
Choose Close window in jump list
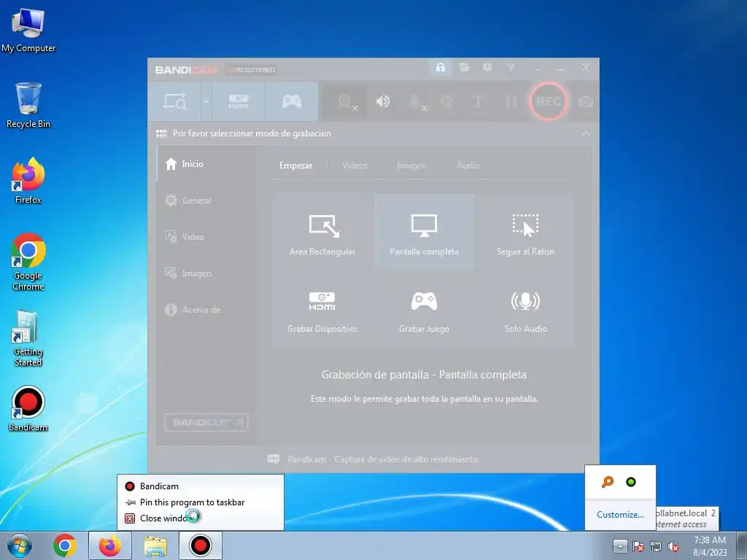point(200,518)
